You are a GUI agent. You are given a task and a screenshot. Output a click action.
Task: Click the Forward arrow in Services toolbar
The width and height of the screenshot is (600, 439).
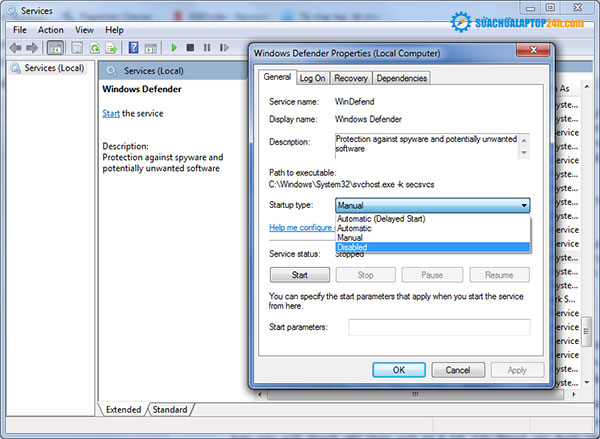(x=32, y=48)
